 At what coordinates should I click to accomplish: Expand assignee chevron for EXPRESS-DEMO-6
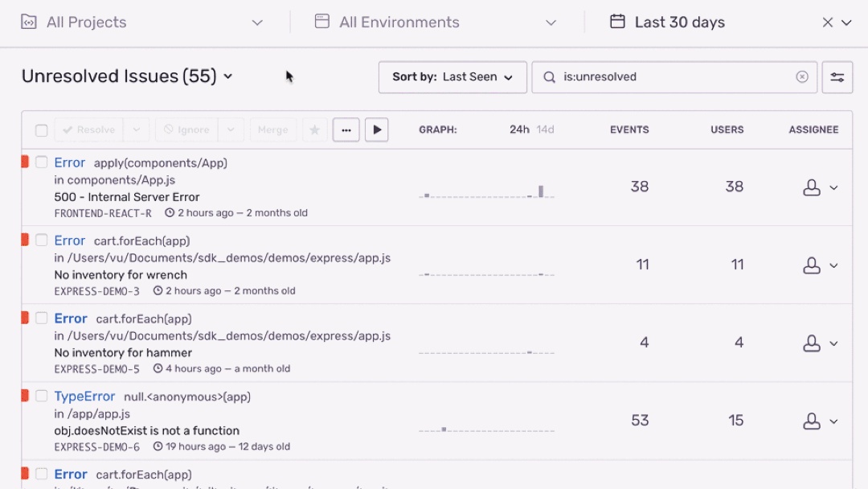[833, 421]
